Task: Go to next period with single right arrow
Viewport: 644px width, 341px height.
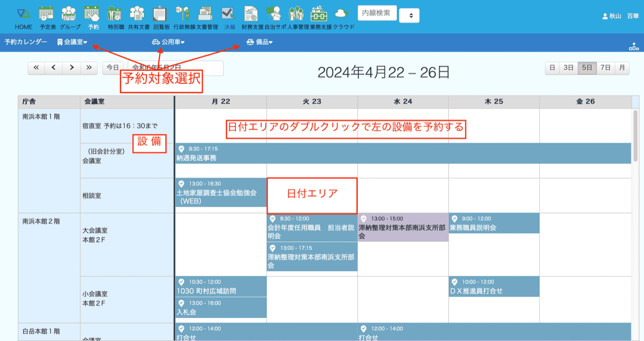Action: tap(72, 68)
